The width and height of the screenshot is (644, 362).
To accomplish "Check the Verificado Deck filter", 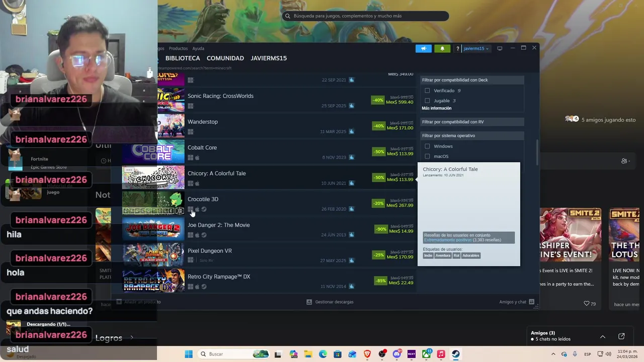I will [427, 90].
